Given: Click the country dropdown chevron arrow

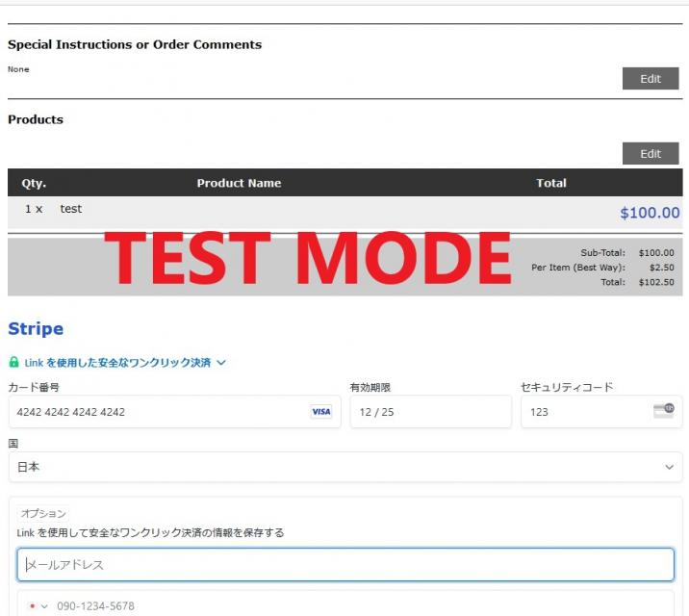Looking at the screenshot, I should (669, 467).
